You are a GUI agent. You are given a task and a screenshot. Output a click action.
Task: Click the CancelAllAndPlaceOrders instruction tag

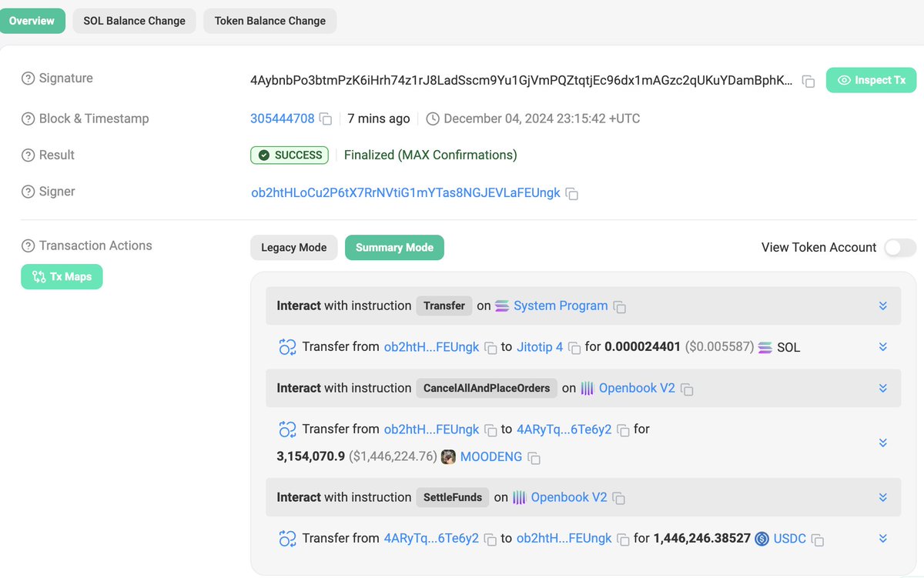tap(487, 388)
